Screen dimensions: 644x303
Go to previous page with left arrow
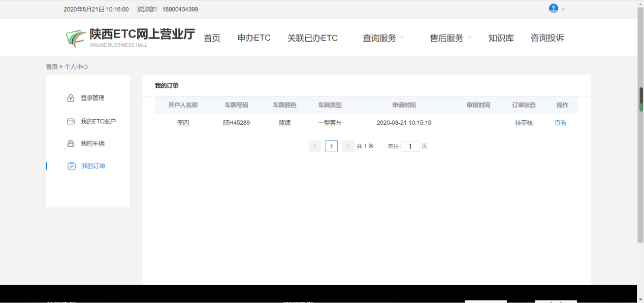[x=314, y=146]
